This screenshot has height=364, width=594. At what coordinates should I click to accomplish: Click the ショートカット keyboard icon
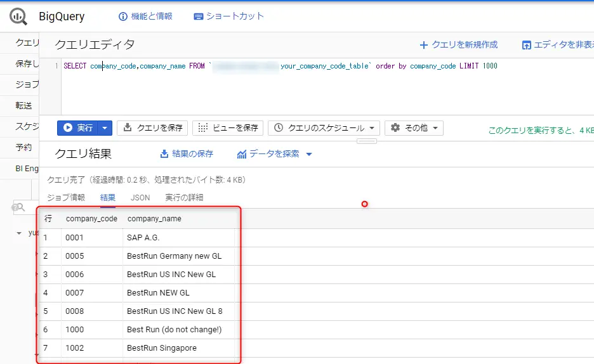pos(198,16)
